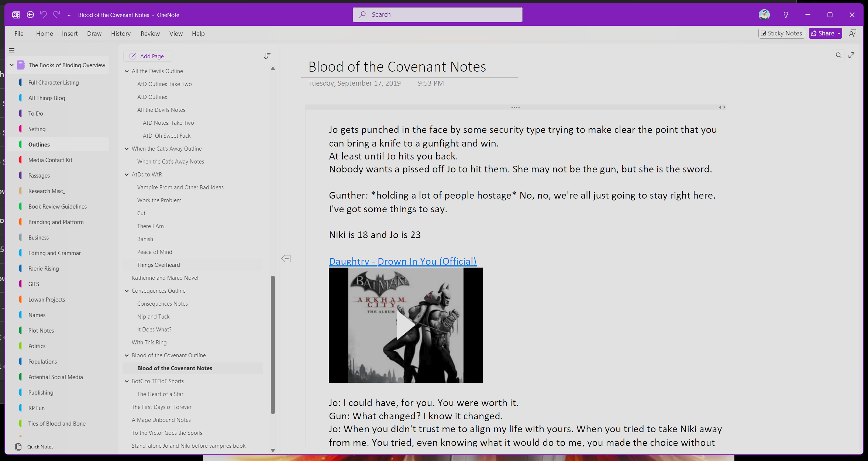Open the Draw menu tab
868x461 pixels.
pyautogui.click(x=94, y=34)
